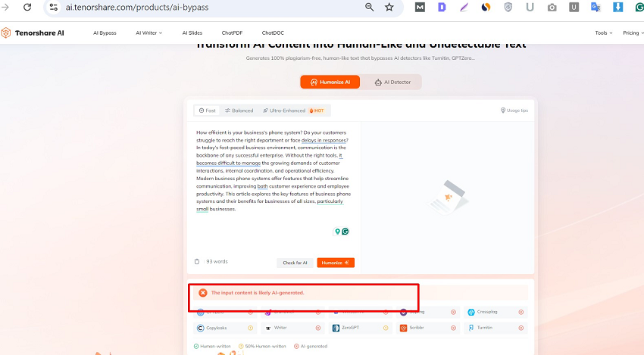This screenshot has height=355, width=644.
Task: Open the Google Translate extension icon
Action: pos(596,7)
